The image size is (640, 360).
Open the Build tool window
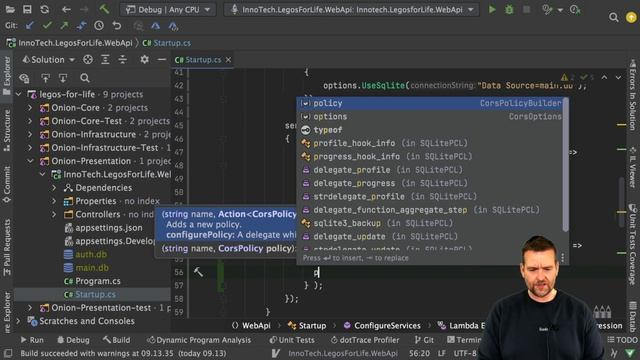pos(117,340)
